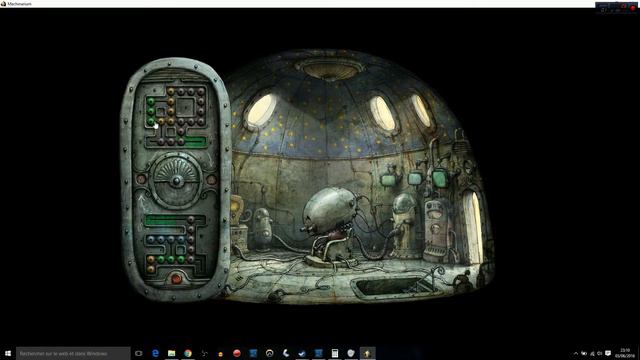Image resolution: width=640 pixels, height=360 pixels.
Task: Click the red record button in top-right overlay
Action: click(633, 8)
